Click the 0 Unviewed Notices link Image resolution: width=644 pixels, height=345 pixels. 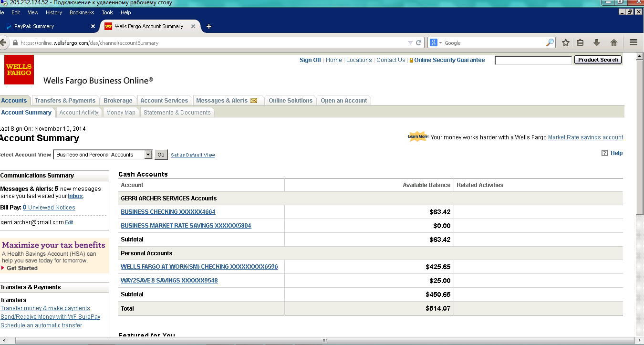click(49, 208)
